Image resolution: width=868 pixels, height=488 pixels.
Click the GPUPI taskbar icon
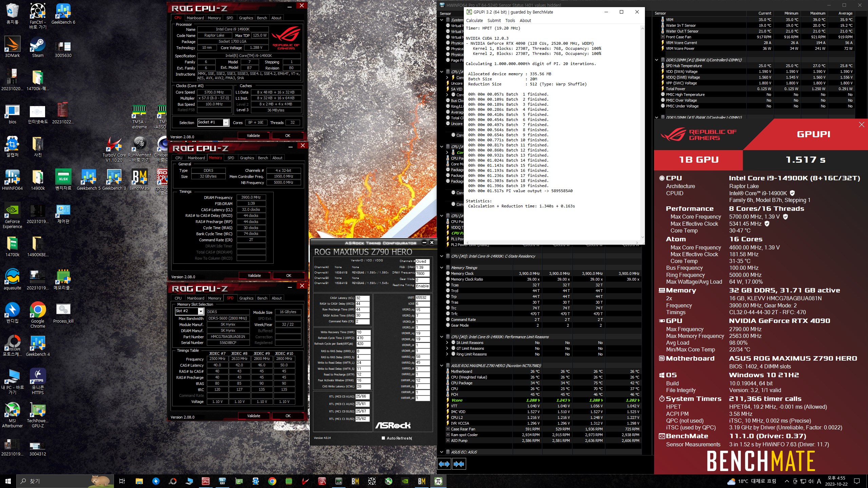point(438,481)
